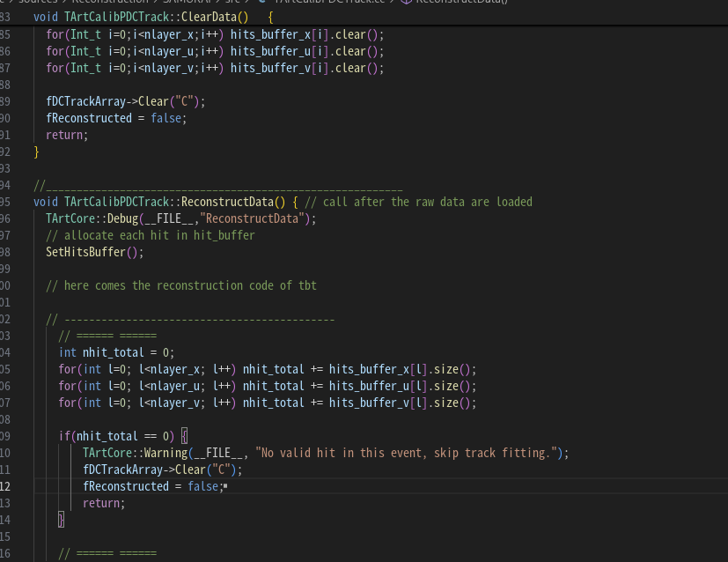Click the highlighted opening brace after if(nhit_total == 0)
Viewport: 728px width, 562px height.
[x=184, y=436]
